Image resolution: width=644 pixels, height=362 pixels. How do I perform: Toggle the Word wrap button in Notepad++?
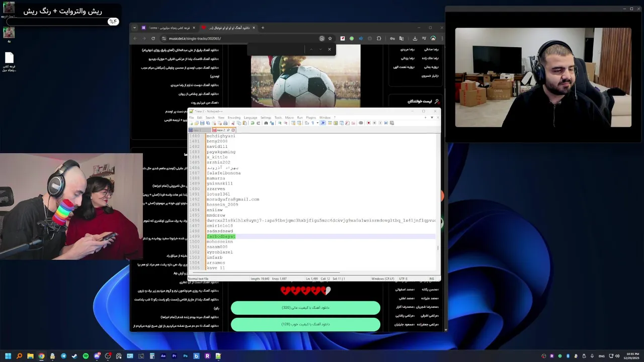(x=306, y=123)
